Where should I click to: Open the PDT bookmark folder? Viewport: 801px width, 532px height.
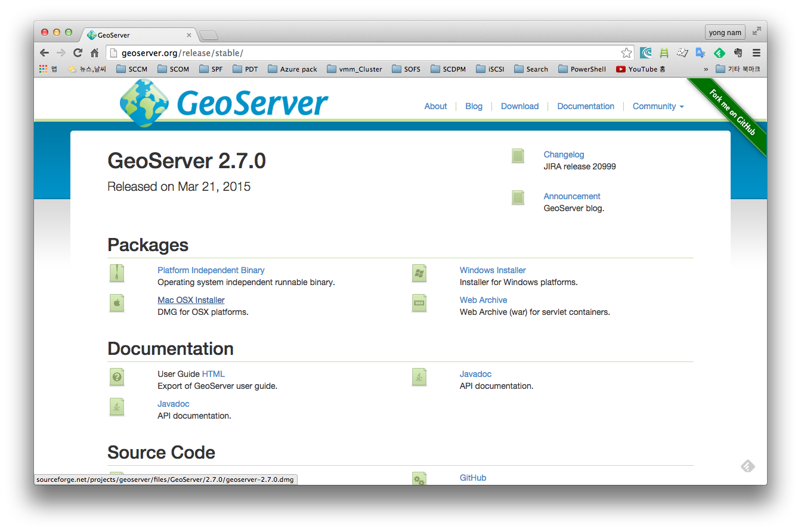(246, 69)
